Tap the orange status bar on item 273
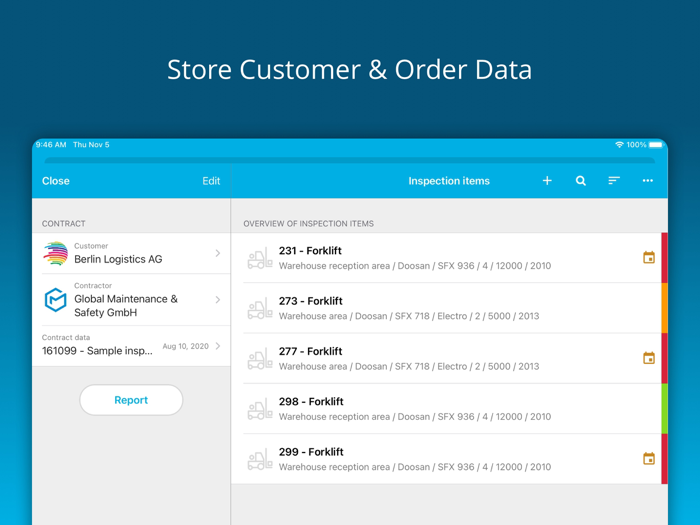This screenshot has width=700, height=525. [x=664, y=308]
